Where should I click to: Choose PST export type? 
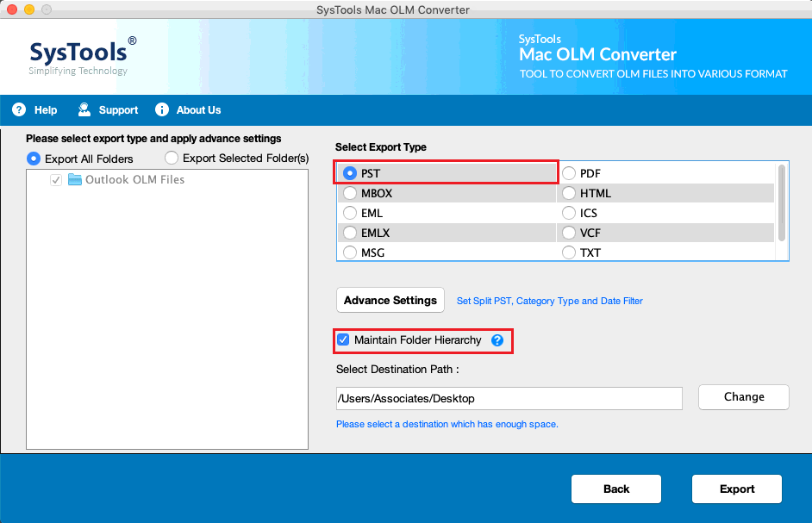tap(350, 173)
